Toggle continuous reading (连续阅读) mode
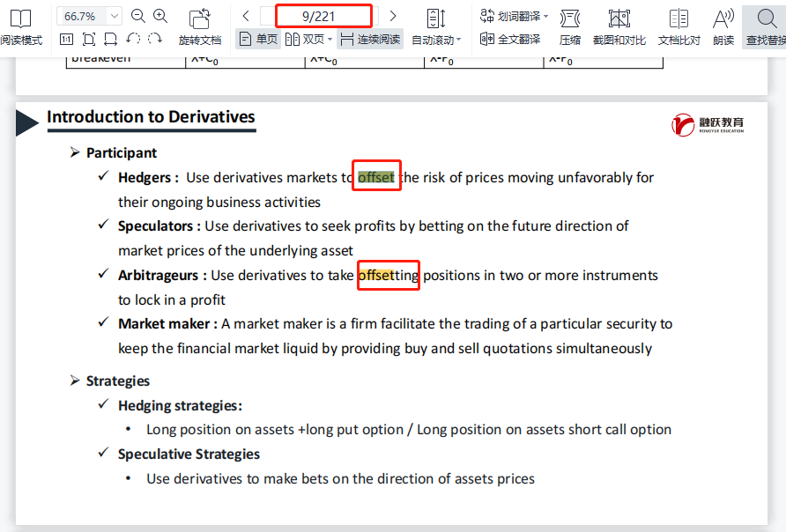This screenshot has width=786, height=532. pyautogui.click(x=370, y=39)
